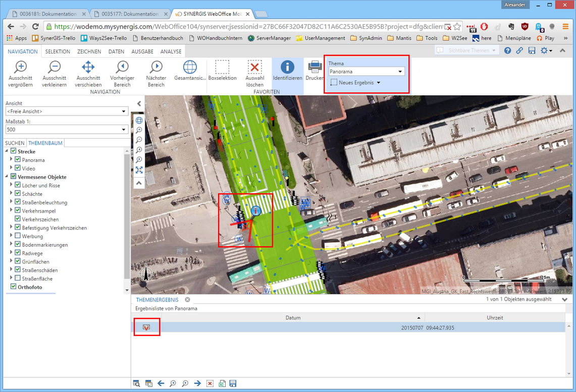This screenshot has width=576, height=392.
Task: Open the Thema Panorama dropdown
Action: (366, 72)
